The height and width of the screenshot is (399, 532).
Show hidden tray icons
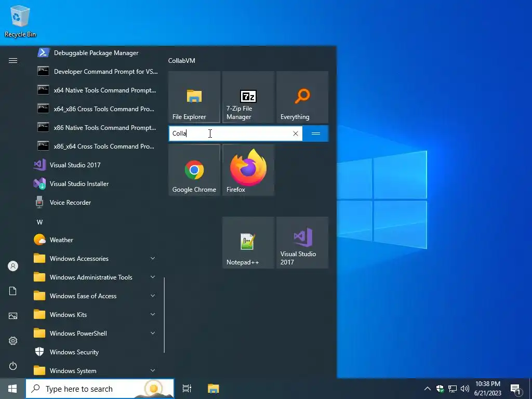[x=428, y=389]
